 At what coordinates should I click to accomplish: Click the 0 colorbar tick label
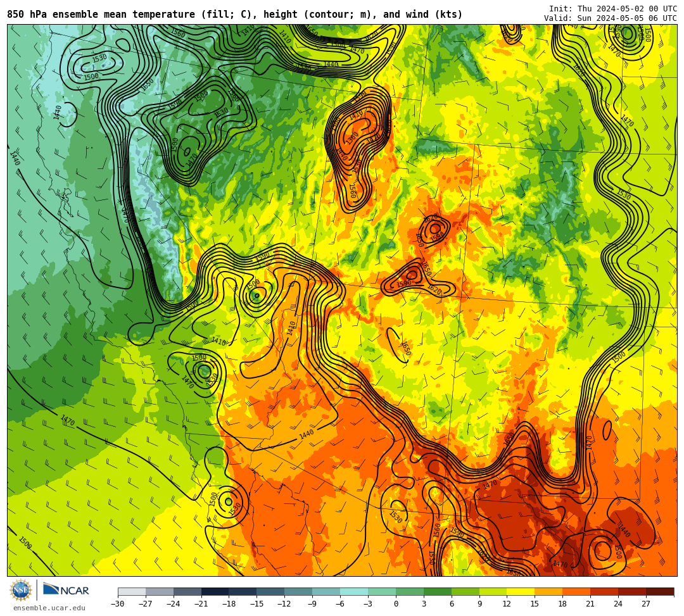pyautogui.click(x=396, y=604)
